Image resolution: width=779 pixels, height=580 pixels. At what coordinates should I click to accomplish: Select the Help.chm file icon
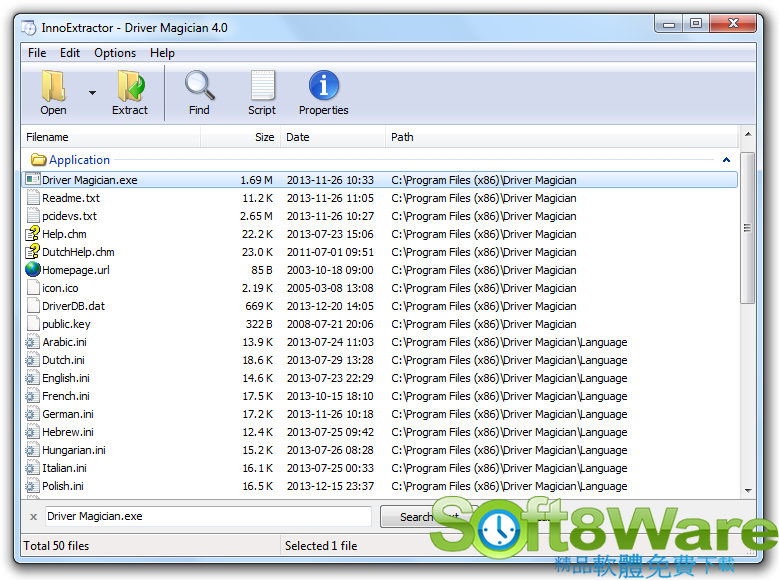pyautogui.click(x=33, y=234)
